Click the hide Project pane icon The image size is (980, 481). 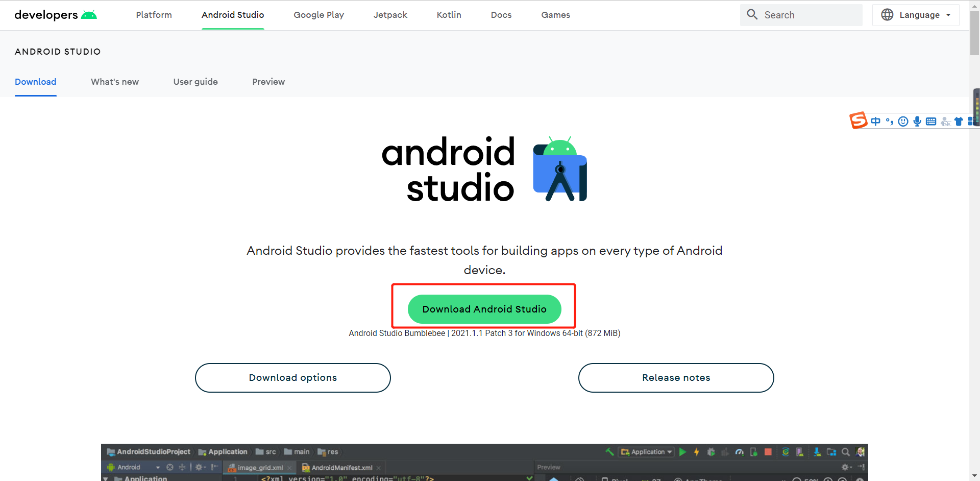(214, 467)
